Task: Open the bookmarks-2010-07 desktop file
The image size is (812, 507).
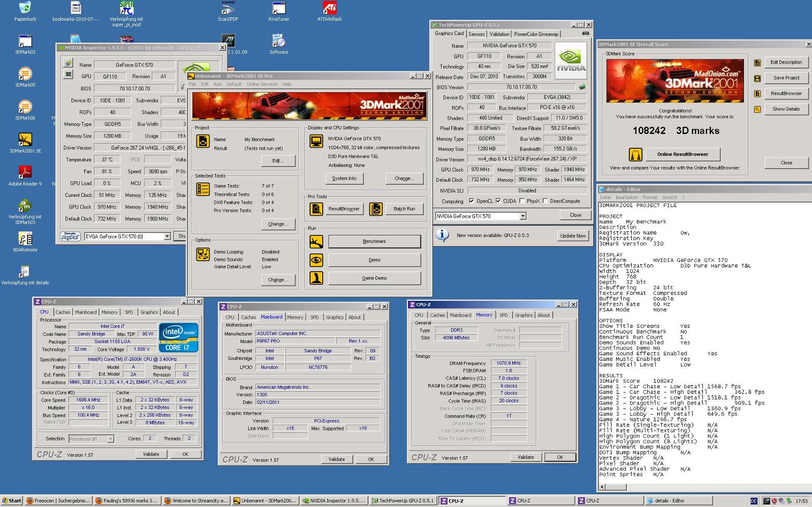Action: pos(76,9)
